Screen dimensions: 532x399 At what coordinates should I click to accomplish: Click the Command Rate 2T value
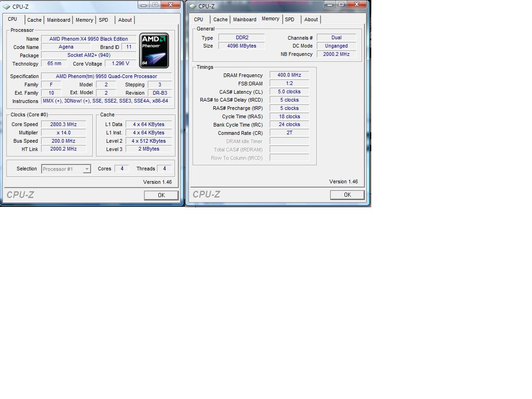coord(289,133)
